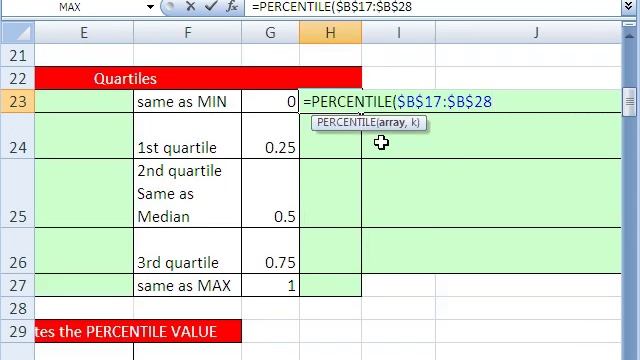Click the 'tes the PERCENTILE VALUE' red cell
The image size is (640, 360).
(x=138, y=331)
